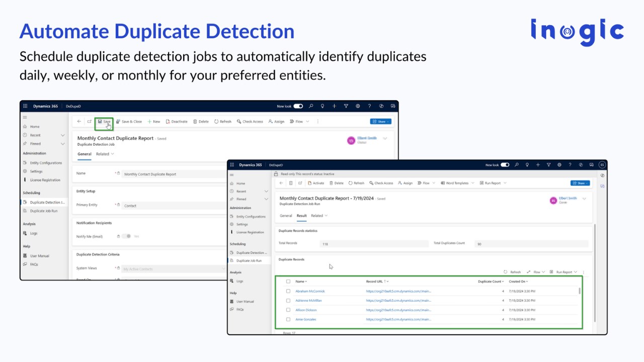The height and width of the screenshot is (362, 644).
Task: Expand Recent in back window sidebar
Action: point(63,135)
